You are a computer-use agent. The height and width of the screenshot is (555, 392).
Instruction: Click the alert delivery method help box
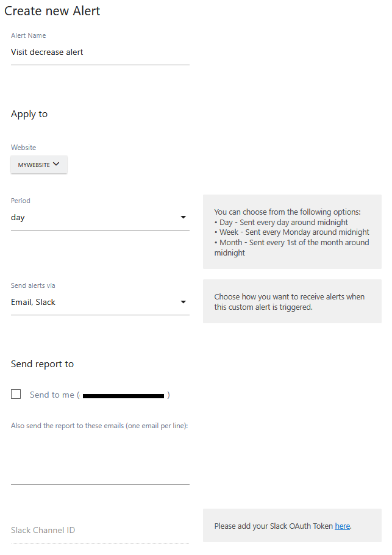pyautogui.click(x=292, y=302)
